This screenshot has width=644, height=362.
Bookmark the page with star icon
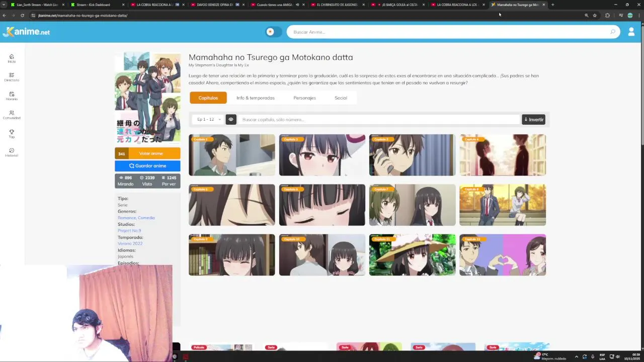595,16
